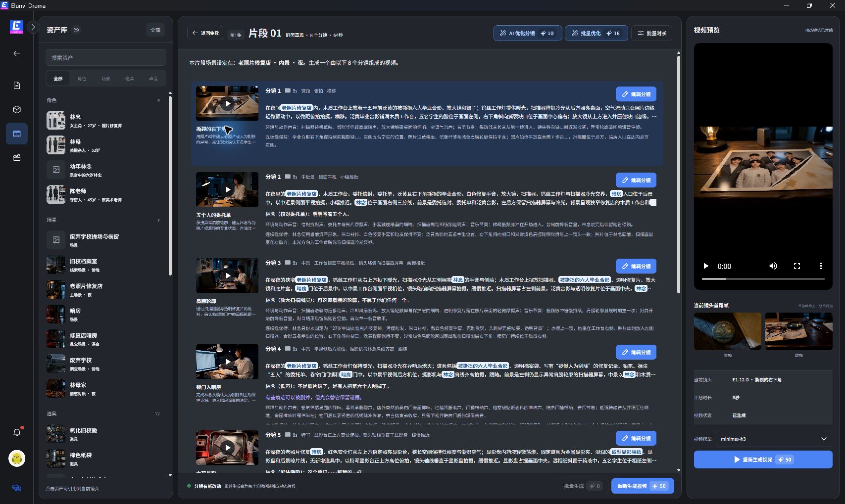Switch to the 道具 asset tab
This screenshot has height=504, width=845.
coord(129,79)
